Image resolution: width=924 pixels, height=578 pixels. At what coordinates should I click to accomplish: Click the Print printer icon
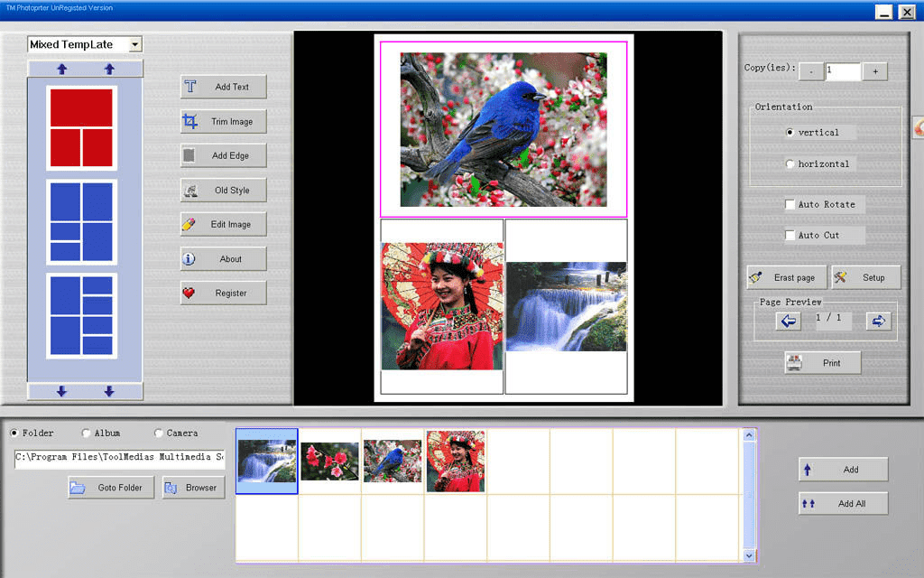pos(794,363)
